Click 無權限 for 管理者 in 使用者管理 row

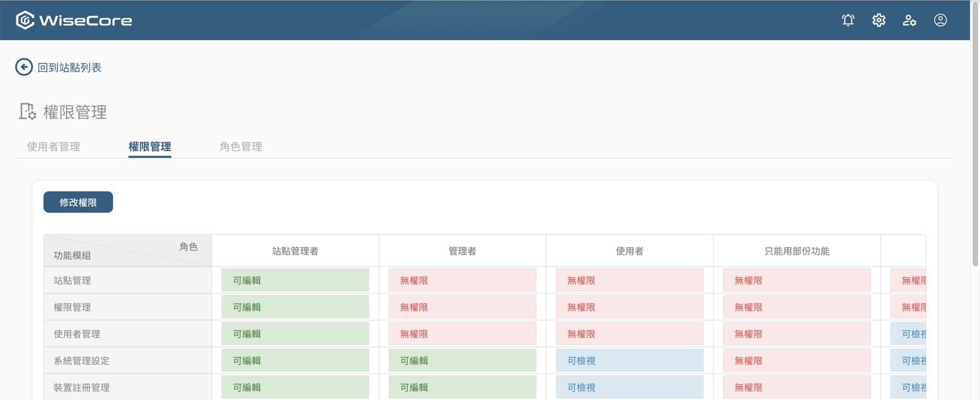pos(463,334)
